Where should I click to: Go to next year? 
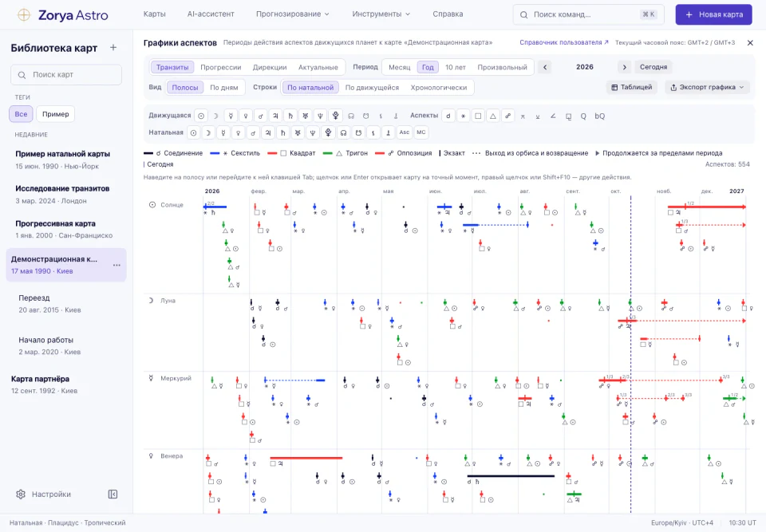click(x=624, y=67)
